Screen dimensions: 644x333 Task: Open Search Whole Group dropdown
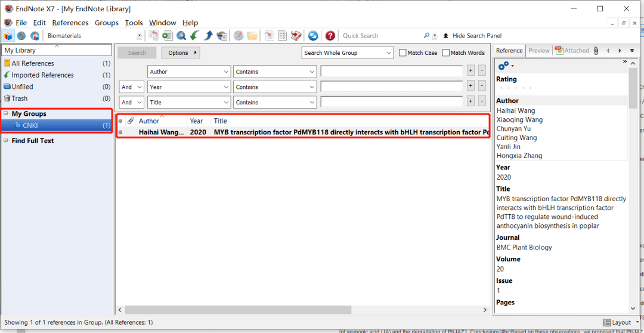348,53
